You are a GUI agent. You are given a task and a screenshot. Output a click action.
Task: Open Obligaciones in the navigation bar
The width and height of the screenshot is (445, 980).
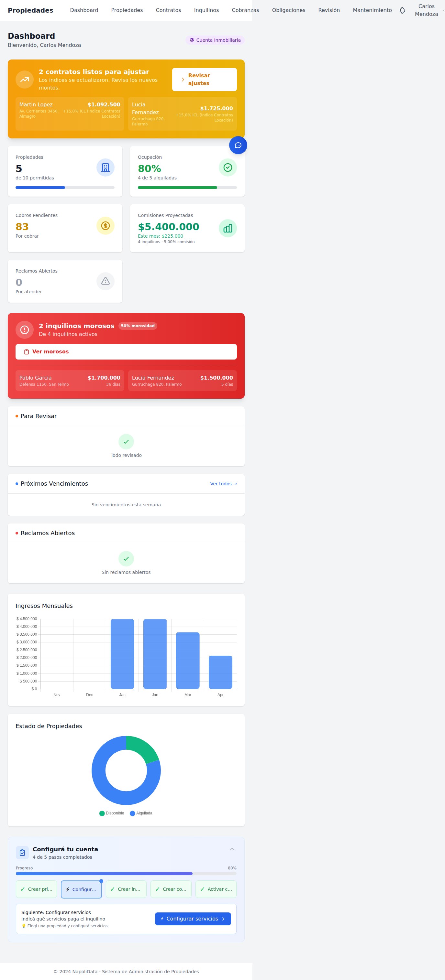(289, 10)
